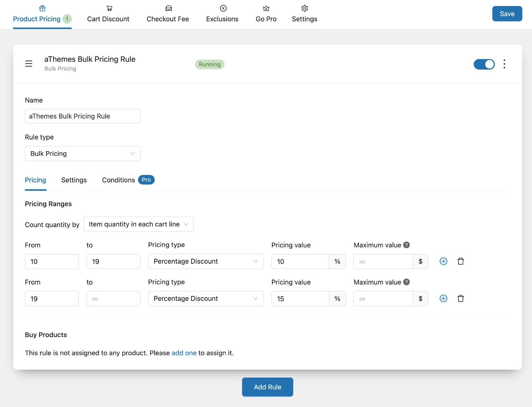
Task: Click the Maximum value field in second row
Action: [383, 299]
